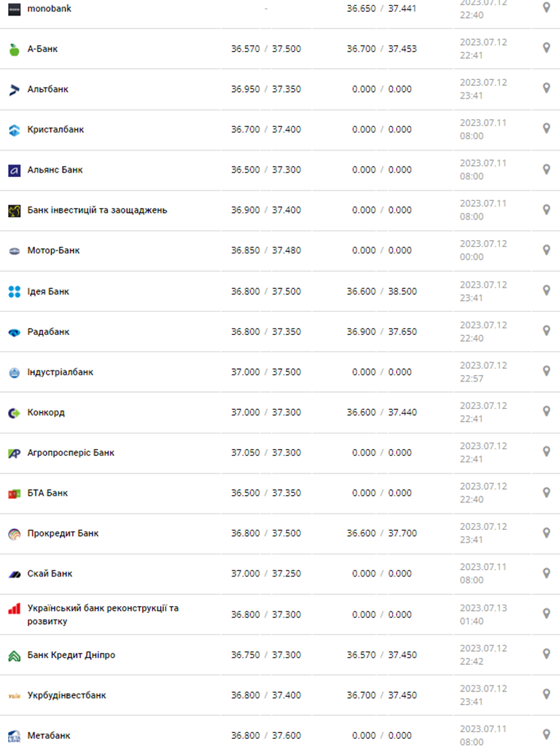Show monobank branches via map pin

click(x=547, y=8)
